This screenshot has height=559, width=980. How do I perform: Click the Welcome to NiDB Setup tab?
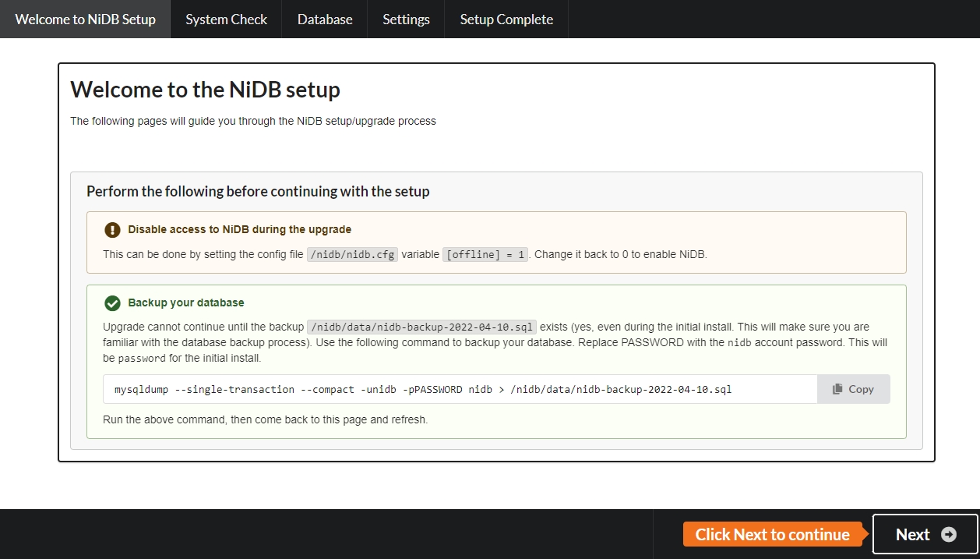click(85, 19)
